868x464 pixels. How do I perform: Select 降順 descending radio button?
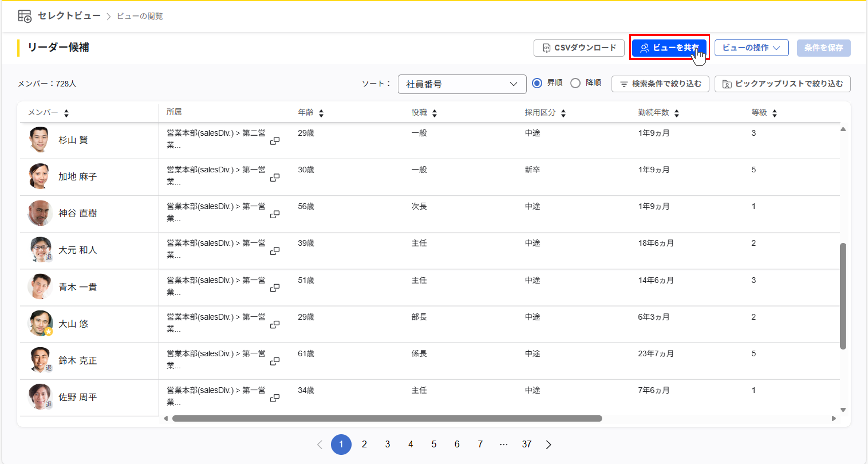[x=575, y=83]
